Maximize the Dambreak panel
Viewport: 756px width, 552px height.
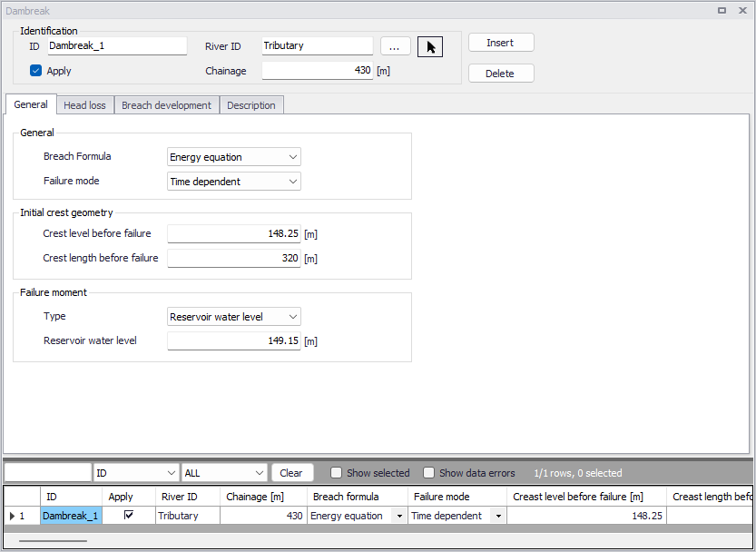pyautogui.click(x=722, y=11)
